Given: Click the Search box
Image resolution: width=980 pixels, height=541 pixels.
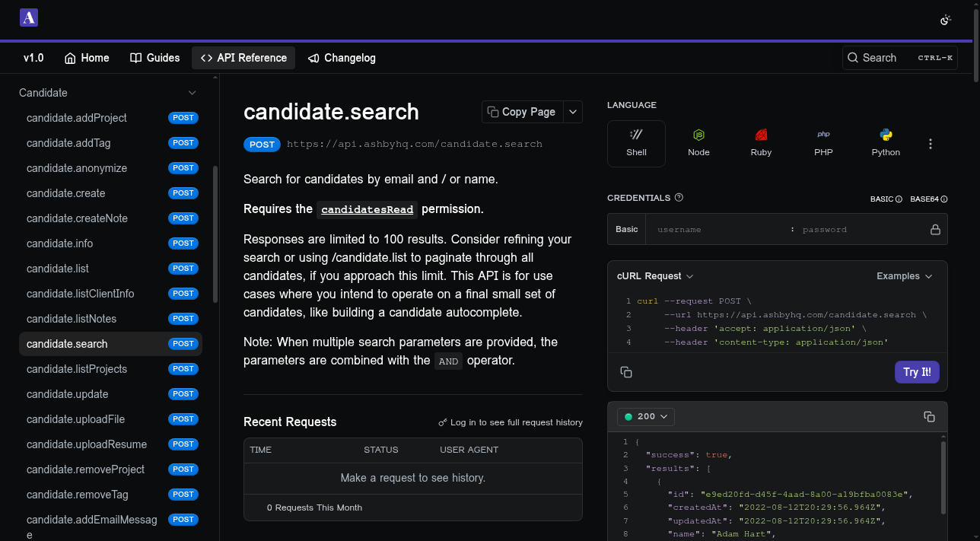Looking at the screenshot, I should coord(900,58).
